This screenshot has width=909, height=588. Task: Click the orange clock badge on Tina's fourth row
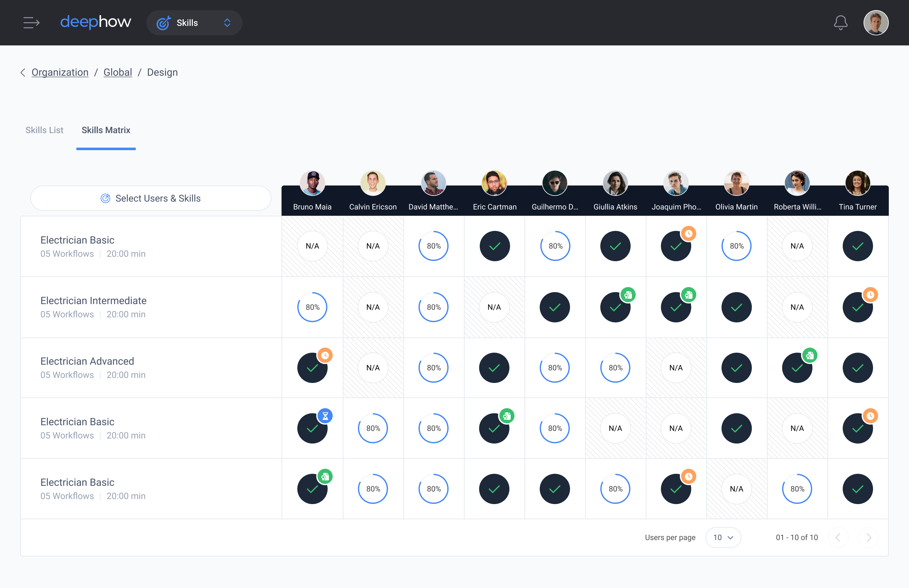tap(870, 416)
